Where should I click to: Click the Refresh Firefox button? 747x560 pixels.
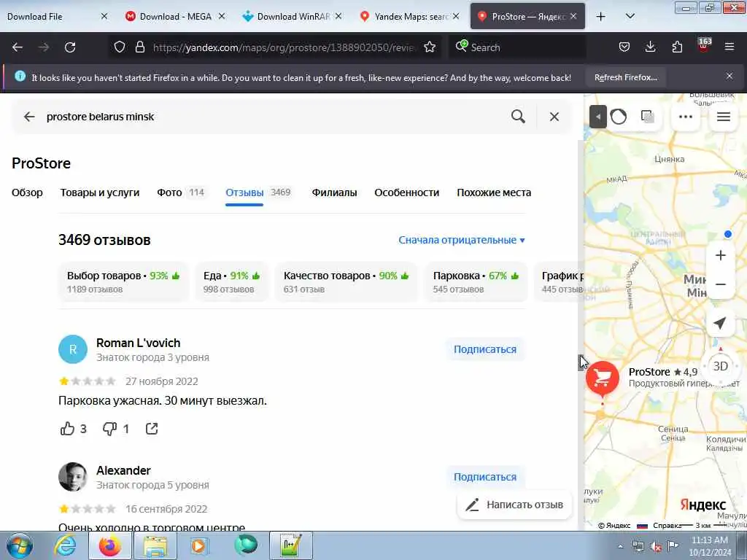point(625,77)
